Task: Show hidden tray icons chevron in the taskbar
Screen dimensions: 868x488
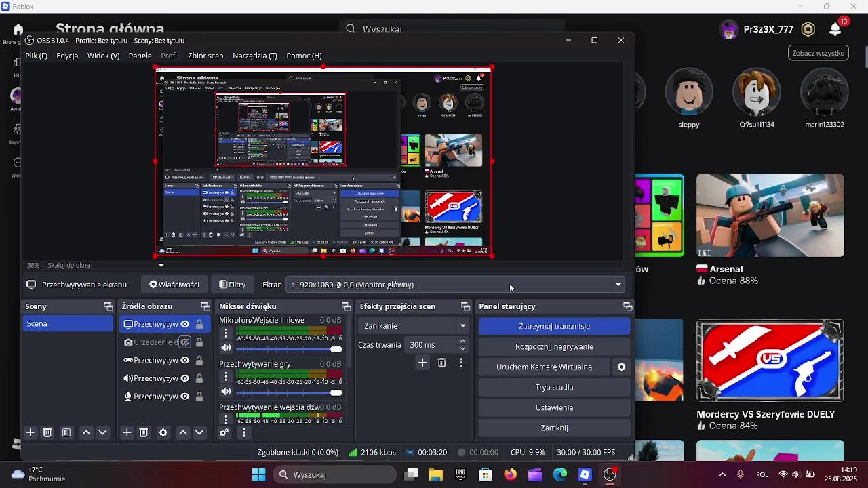Action: (x=722, y=474)
